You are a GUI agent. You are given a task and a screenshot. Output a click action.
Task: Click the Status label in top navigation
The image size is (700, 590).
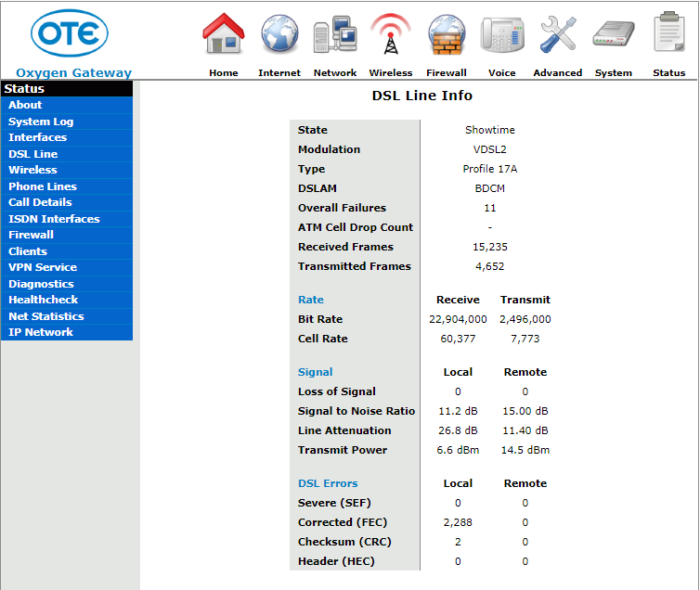point(669,72)
